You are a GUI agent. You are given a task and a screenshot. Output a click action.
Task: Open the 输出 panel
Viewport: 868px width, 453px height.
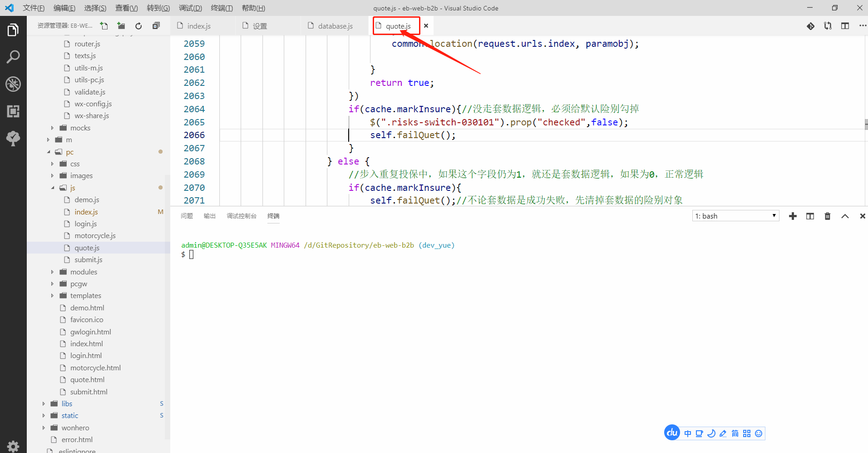[209, 216]
